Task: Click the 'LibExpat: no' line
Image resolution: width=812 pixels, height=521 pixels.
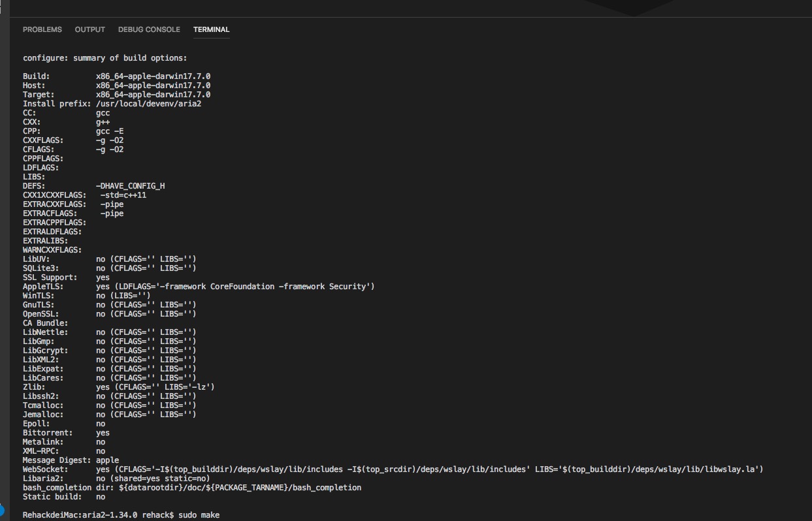Action: point(110,369)
